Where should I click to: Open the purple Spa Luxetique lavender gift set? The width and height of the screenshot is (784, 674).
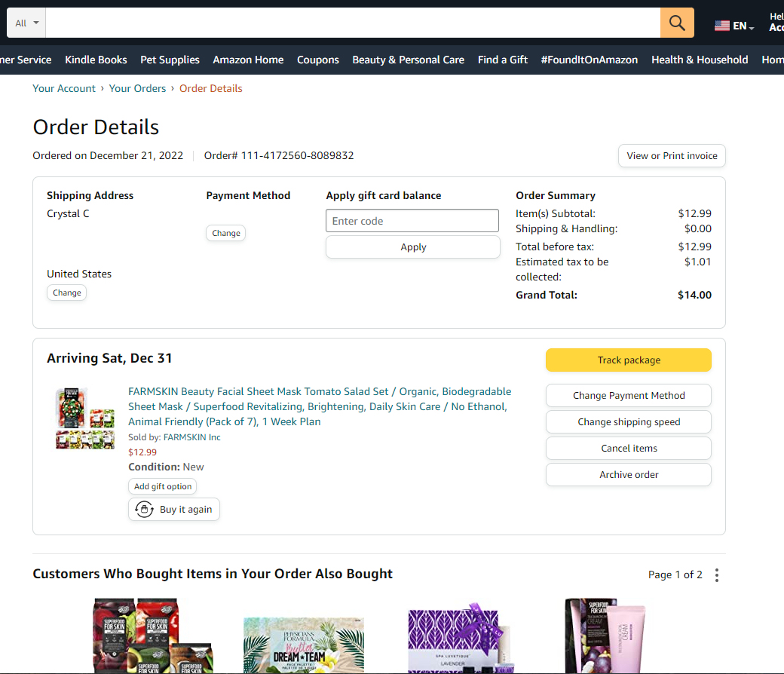pyautogui.click(x=461, y=639)
